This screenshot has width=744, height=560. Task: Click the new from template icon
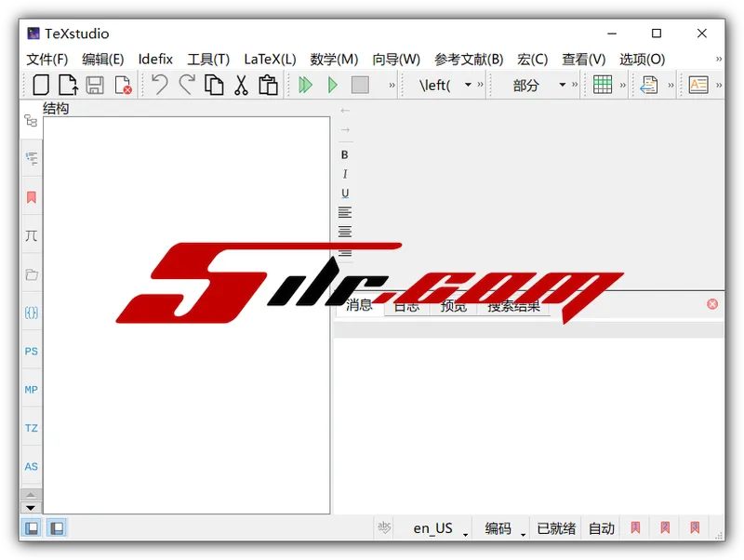click(x=68, y=85)
